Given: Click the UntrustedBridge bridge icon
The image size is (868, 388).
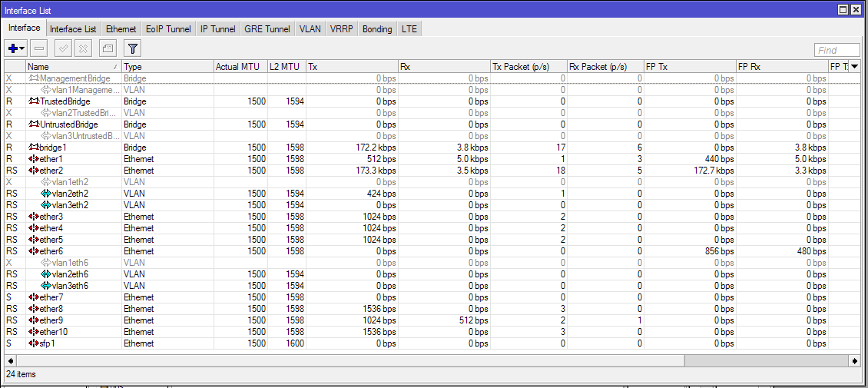Looking at the screenshot, I should pyautogui.click(x=34, y=124).
